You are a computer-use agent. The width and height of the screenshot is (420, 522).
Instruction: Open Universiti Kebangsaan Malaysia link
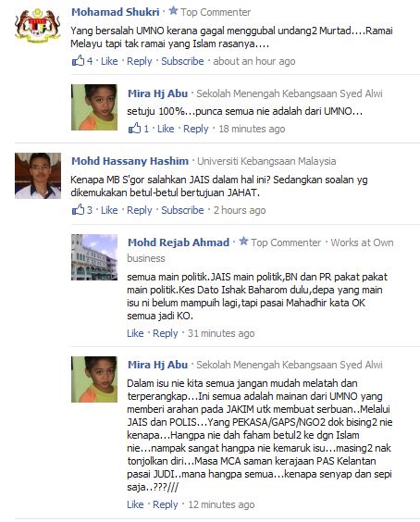[x=266, y=161]
